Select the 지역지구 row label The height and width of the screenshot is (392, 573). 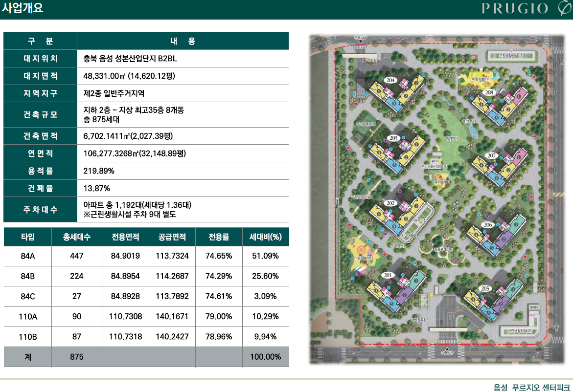coord(40,93)
